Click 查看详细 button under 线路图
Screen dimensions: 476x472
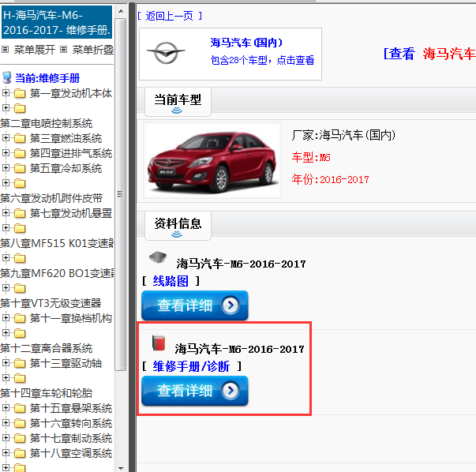(x=195, y=305)
